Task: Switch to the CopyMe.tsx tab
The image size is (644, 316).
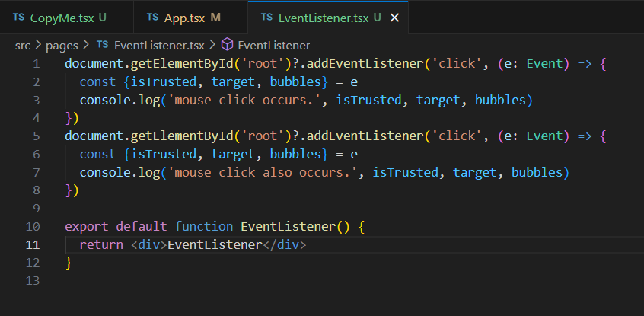Action: (66, 18)
